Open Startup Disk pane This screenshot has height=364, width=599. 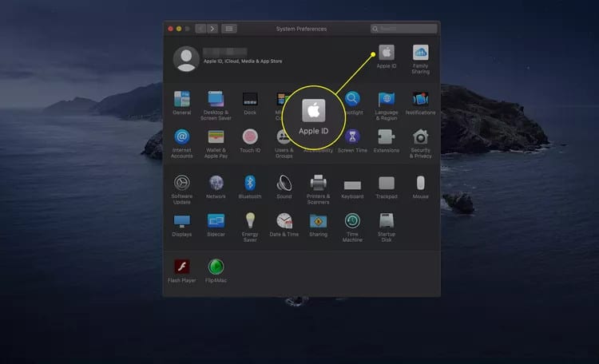(x=387, y=221)
